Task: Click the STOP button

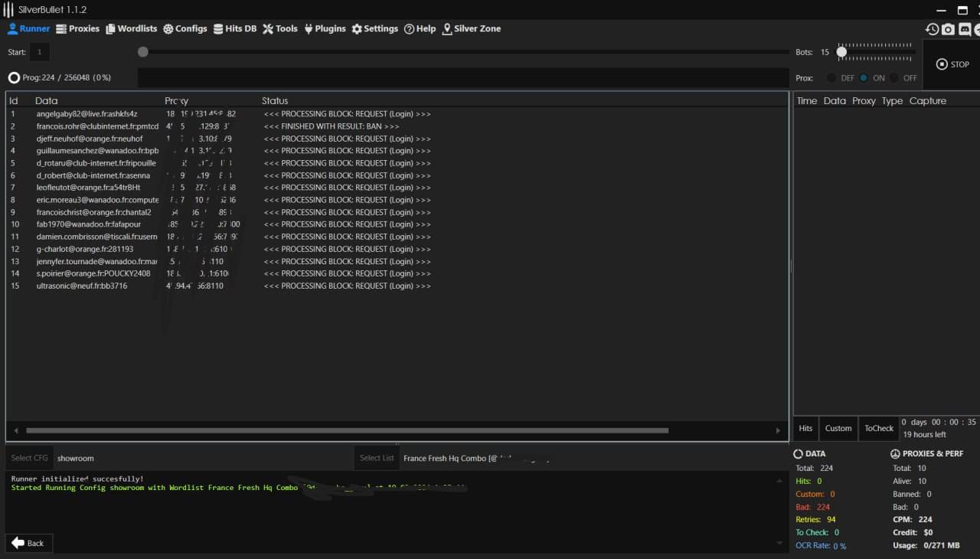Action: click(952, 64)
